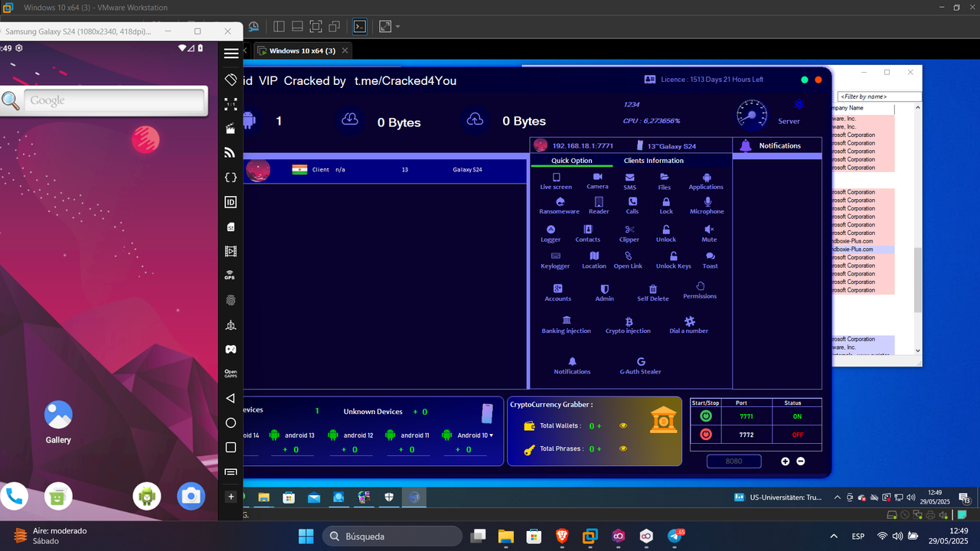Viewport: 980px width, 551px height.
Task: Open the Camera quick option
Action: click(x=597, y=181)
